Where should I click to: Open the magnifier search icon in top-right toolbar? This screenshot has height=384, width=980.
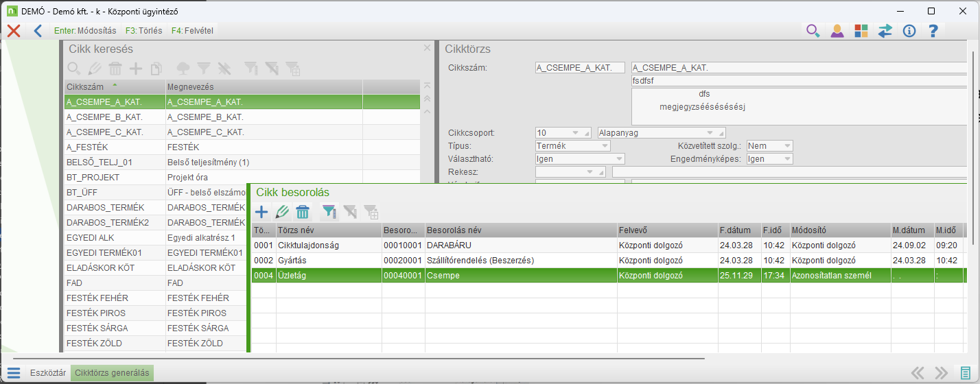click(813, 30)
